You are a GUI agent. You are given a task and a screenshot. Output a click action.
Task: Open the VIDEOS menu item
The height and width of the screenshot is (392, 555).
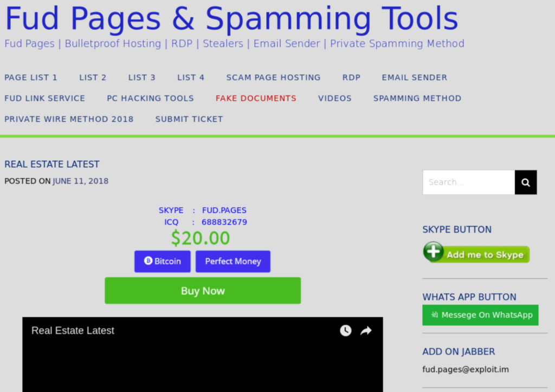(x=335, y=98)
